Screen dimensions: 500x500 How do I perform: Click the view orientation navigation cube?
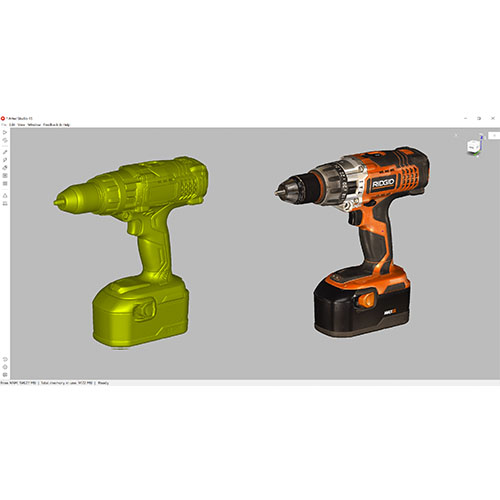474,146
